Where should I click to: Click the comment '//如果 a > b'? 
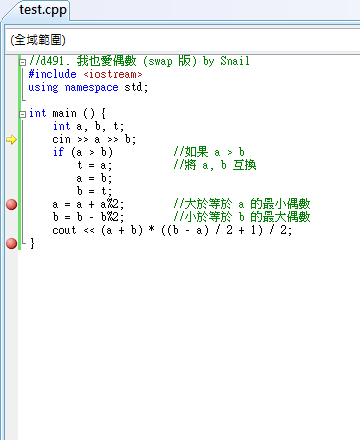click(209, 152)
